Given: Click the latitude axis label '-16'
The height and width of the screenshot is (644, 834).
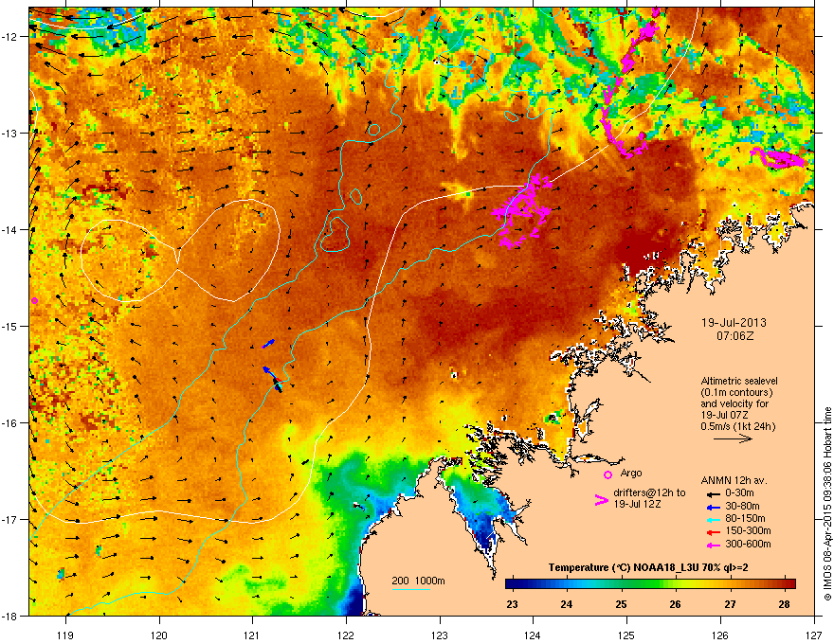Looking at the screenshot, I should point(10,423).
